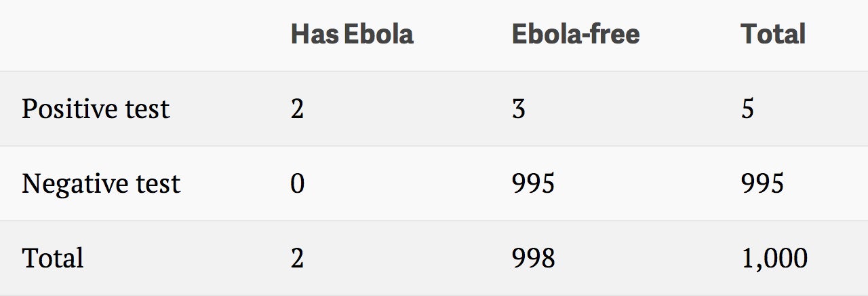The image size is (868, 296).
Task: Click the empty top-left header cell
Action: 135,35
